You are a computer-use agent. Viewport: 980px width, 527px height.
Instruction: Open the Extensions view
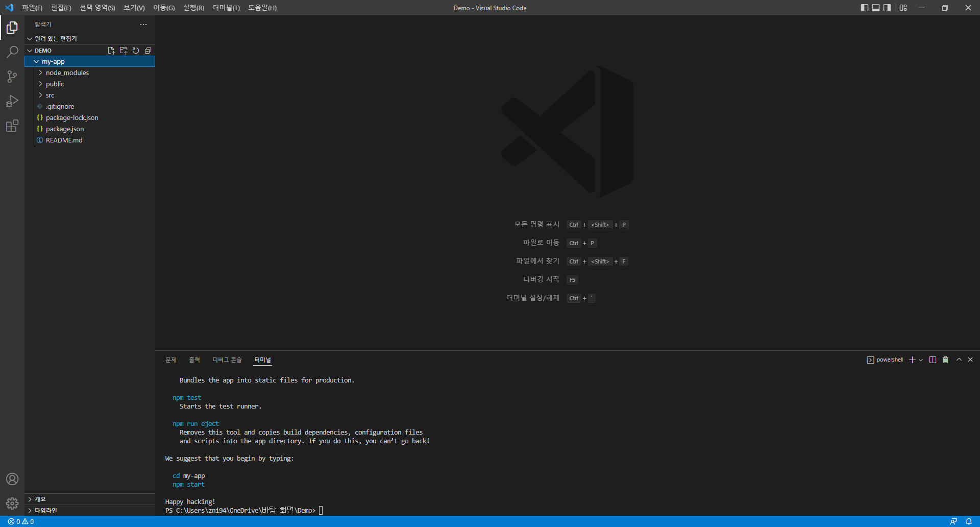[x=12, y=126]
